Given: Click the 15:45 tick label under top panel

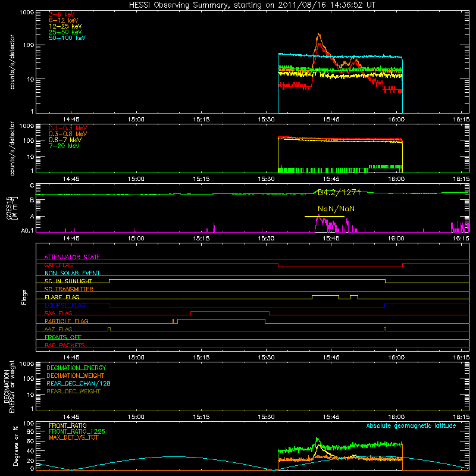Looking at the screenshot, I should click(x=331, y=120).
